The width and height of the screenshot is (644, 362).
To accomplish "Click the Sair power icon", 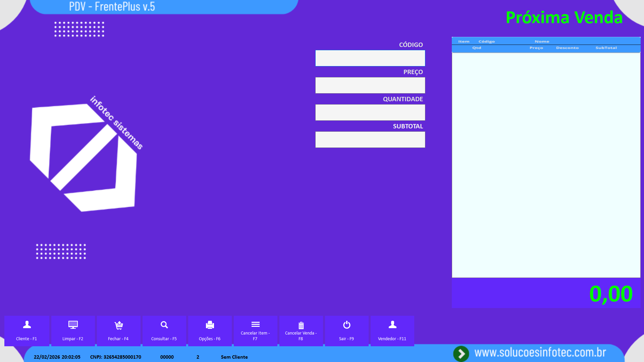I will (346, 324).
